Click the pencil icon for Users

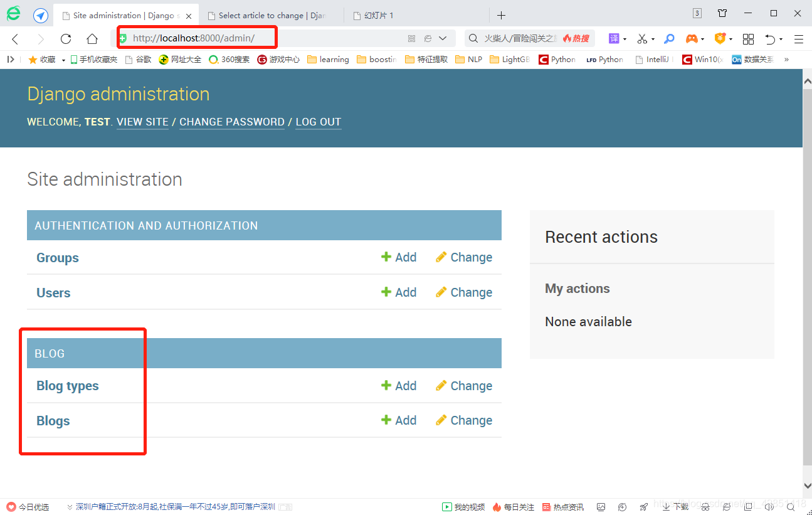click(x=441, y=292)
